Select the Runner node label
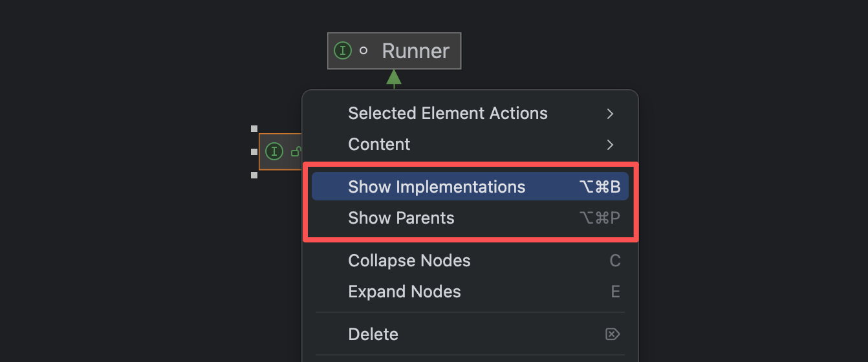The image size is (868, 362). [x=415, y=51]
